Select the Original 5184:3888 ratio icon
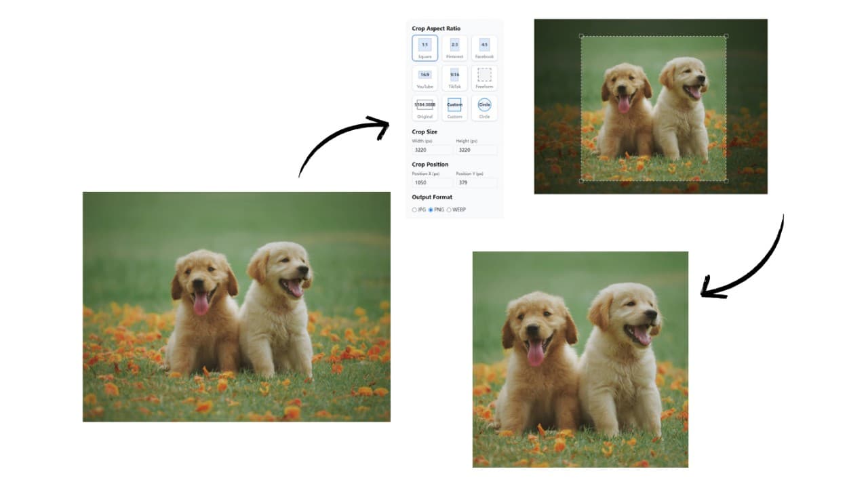The height and width of the screenshot is (488, 868). [425, 106]
